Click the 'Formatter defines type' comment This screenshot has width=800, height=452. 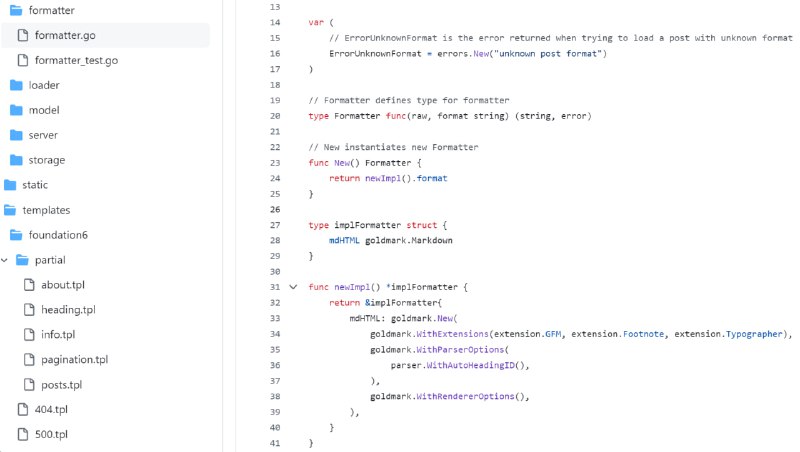409,100
